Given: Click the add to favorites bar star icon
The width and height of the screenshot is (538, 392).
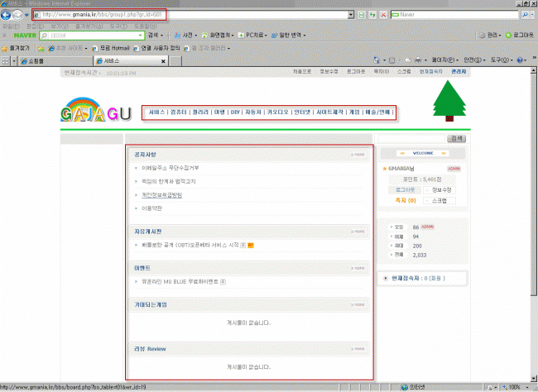Looking at the screenshot, I should 41,49.
